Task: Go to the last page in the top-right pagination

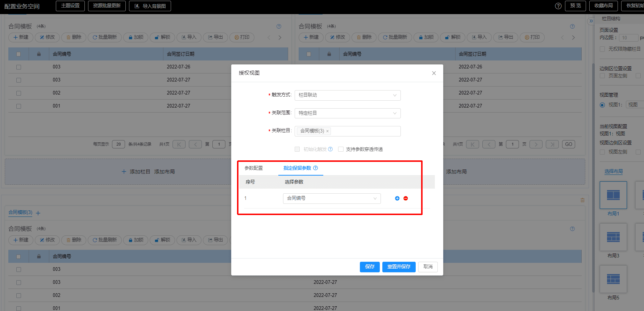Action: point(552,144)
